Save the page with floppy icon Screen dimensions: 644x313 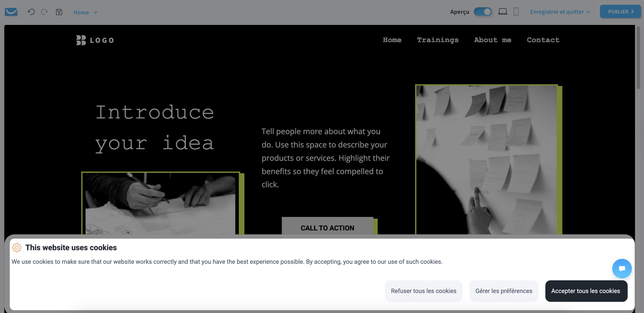(59, 12)
